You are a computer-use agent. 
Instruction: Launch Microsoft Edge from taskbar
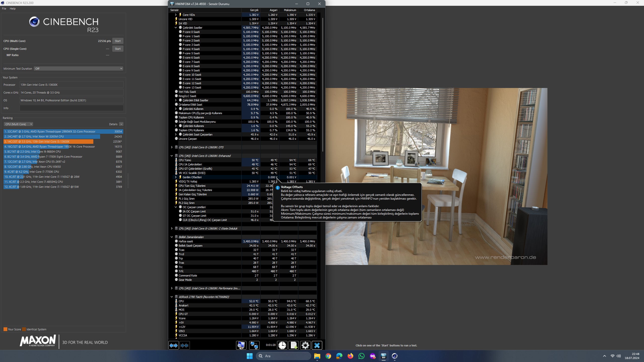pos(339,356)
